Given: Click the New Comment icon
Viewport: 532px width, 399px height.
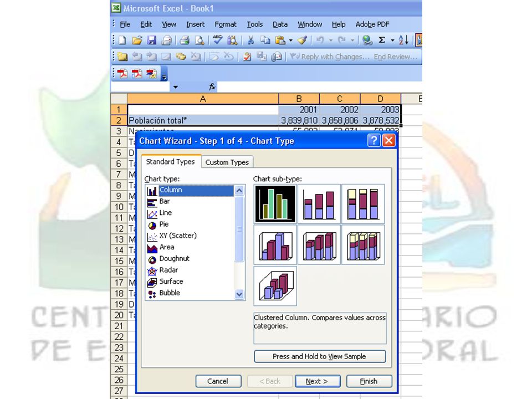Looking at the screenshot, I should (122, 57).
